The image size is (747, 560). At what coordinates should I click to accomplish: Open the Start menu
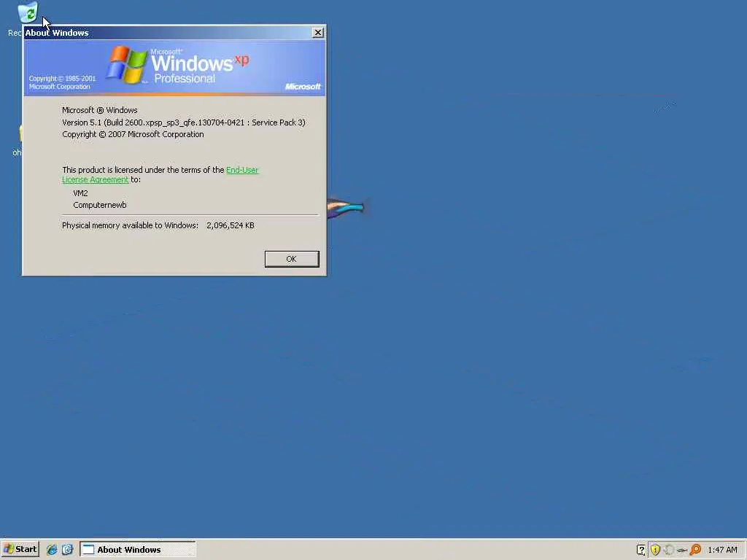click(x=20, y=549)
